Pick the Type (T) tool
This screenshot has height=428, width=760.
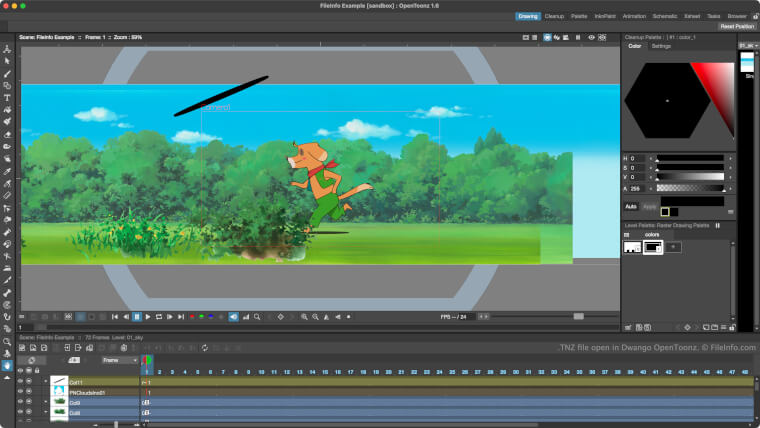[x=7, y=98]
